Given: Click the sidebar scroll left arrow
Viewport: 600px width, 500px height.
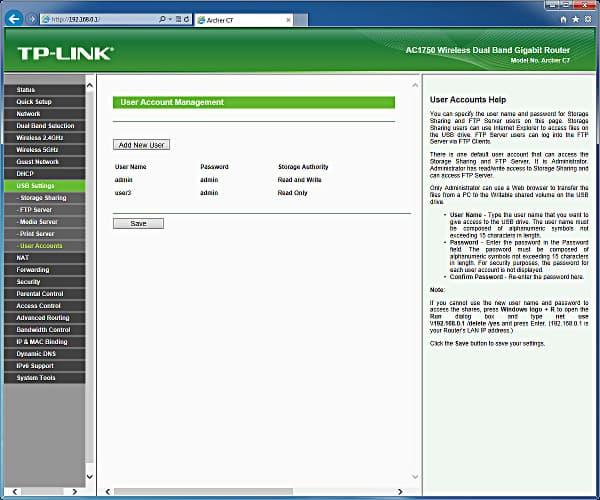Looking at the screenshot, I should coord(15,492).
